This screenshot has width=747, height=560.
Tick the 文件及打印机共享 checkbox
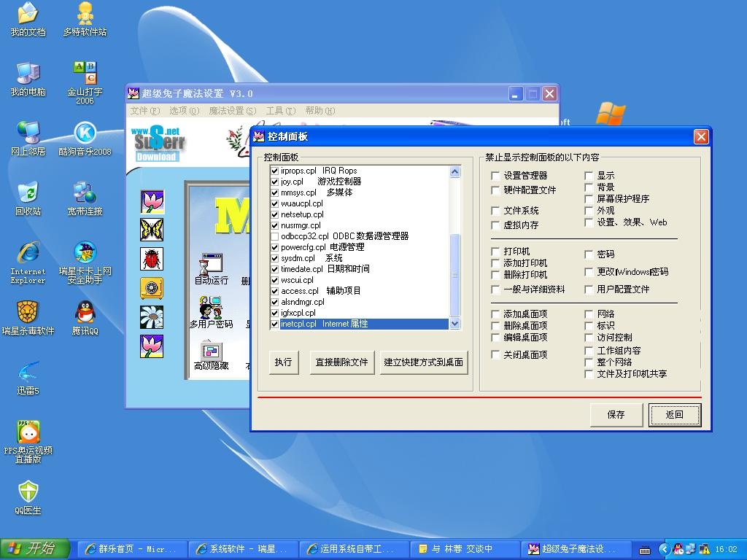[x=589, y=374]
